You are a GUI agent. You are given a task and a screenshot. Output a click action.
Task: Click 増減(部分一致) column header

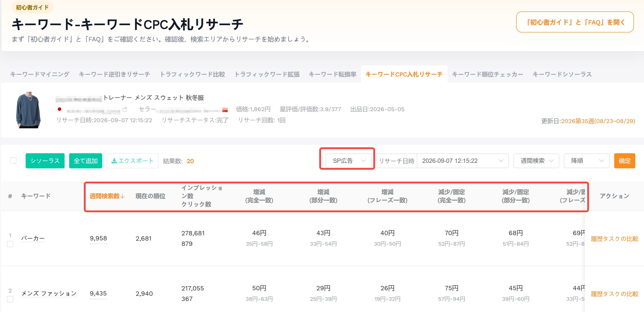tap(323, 196)
